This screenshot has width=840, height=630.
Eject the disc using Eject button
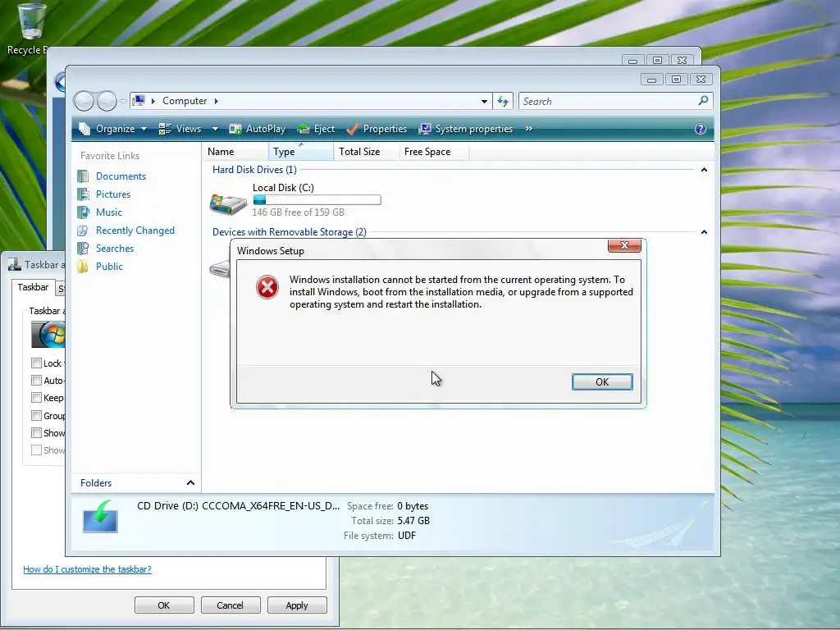[x=316, y=129]
